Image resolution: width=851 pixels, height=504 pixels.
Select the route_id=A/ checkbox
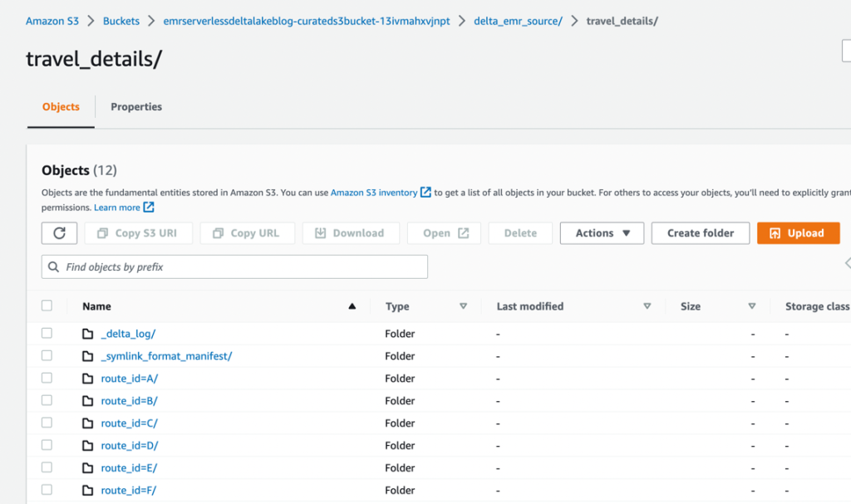(47, 378)
